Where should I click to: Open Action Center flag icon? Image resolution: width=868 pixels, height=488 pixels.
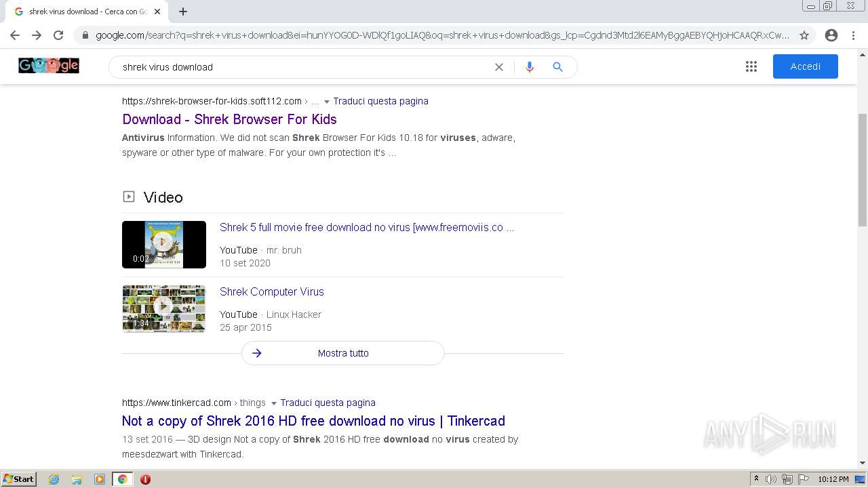click(x=802, y=479)
